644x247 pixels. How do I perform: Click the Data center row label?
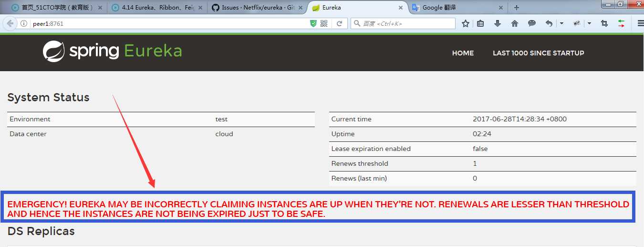coord(28,134)
